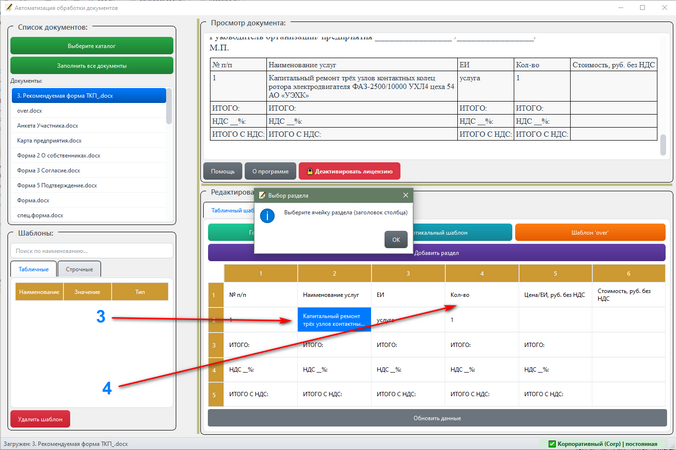Click the 'Наименование' template column header
The image size is (676, 450).
pos(39,292)
